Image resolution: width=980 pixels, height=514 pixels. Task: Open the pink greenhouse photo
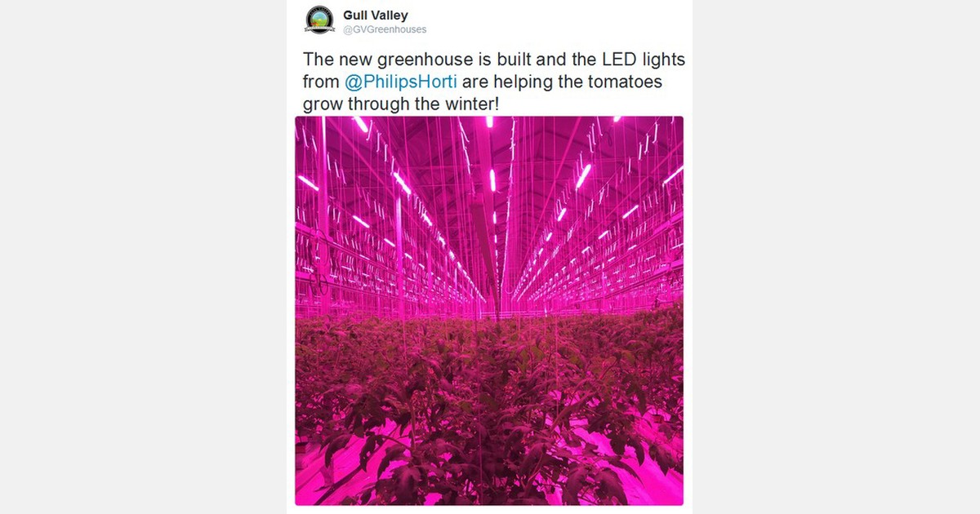[x=489, y=311]
